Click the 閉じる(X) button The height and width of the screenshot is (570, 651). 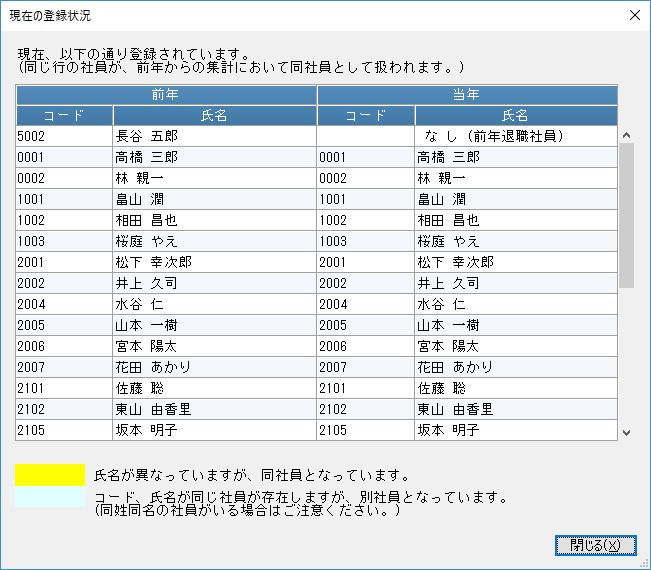595,545
